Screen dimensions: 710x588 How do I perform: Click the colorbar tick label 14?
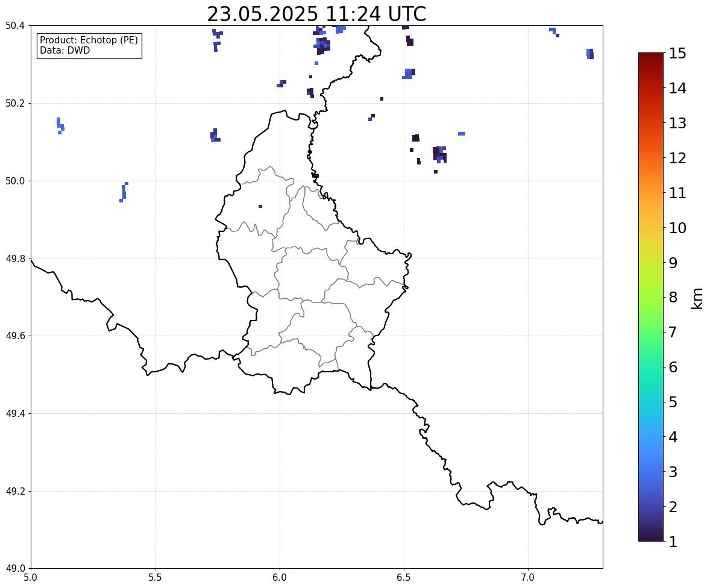point(677,89)
